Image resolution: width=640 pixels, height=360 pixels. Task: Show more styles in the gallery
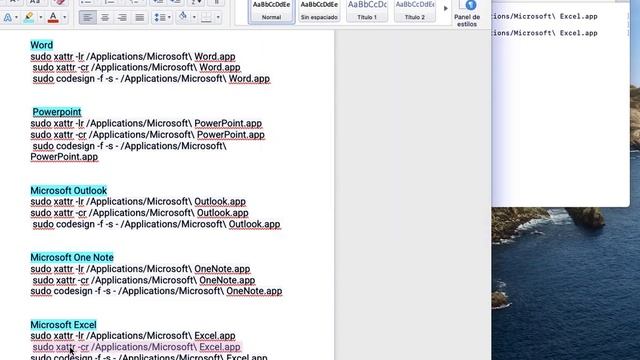click(446, 8)
